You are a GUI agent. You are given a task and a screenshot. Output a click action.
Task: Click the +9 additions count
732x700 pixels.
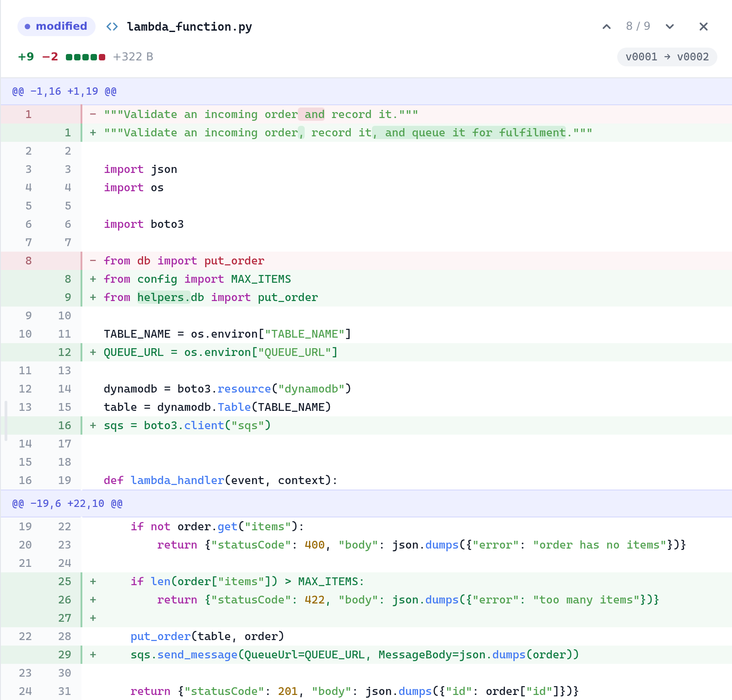(26, 57)
